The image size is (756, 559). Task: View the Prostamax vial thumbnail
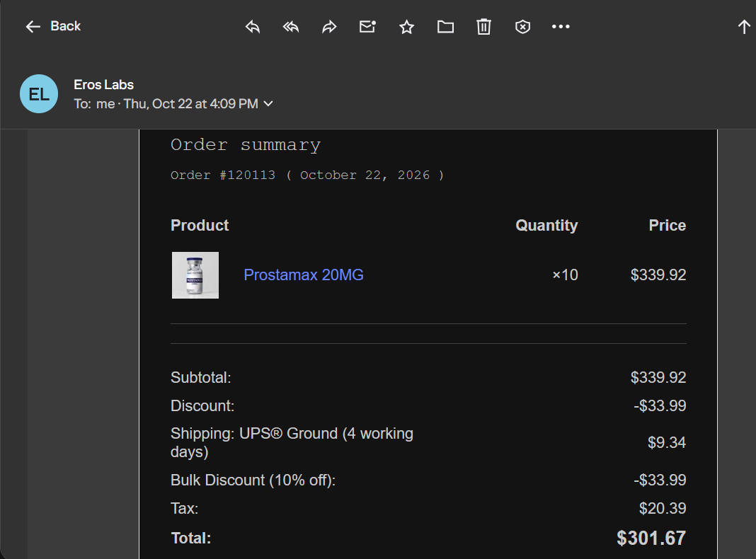[x=195, y=275]
